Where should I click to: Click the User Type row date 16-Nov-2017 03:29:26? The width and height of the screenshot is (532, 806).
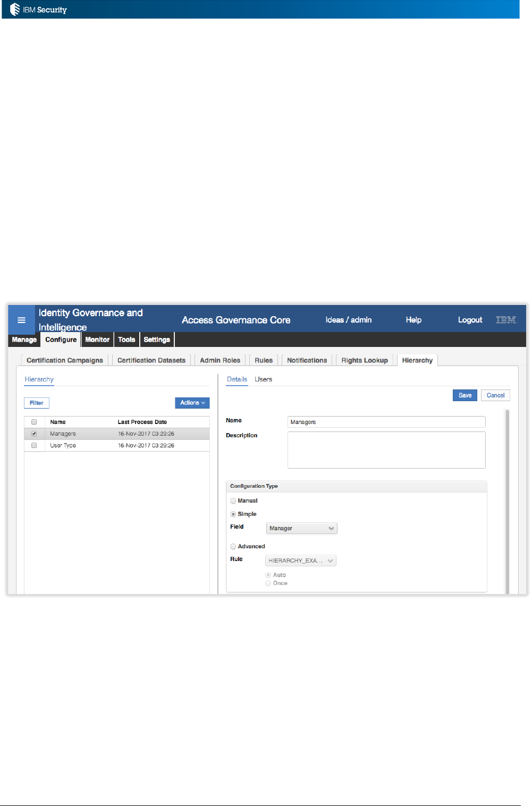tap(146, 445)
